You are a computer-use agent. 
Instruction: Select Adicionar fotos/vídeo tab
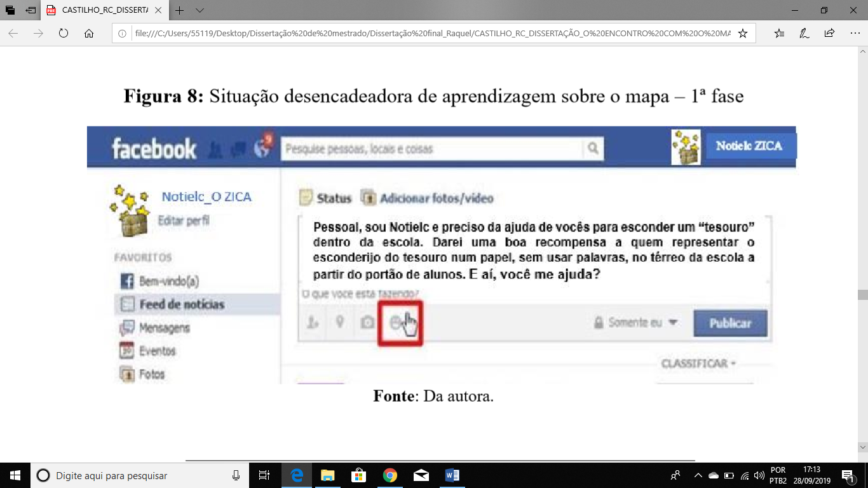pyautogui.click(x=427, y=198)
